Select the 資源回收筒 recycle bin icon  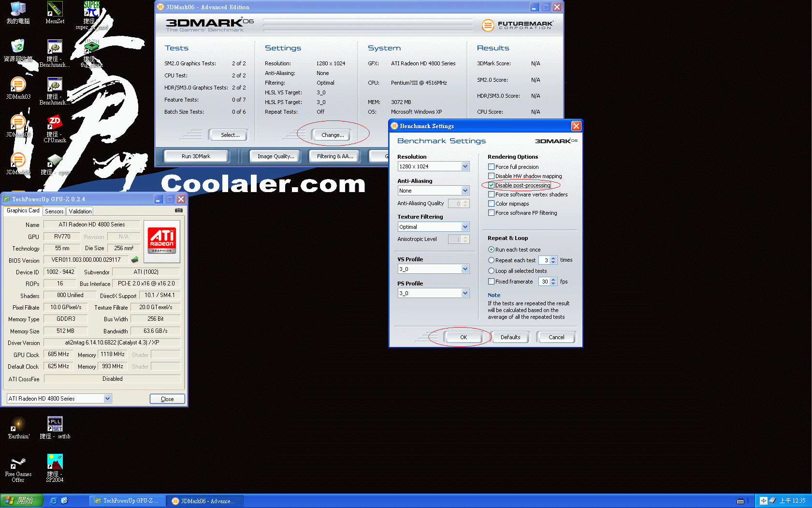(18, 50)
